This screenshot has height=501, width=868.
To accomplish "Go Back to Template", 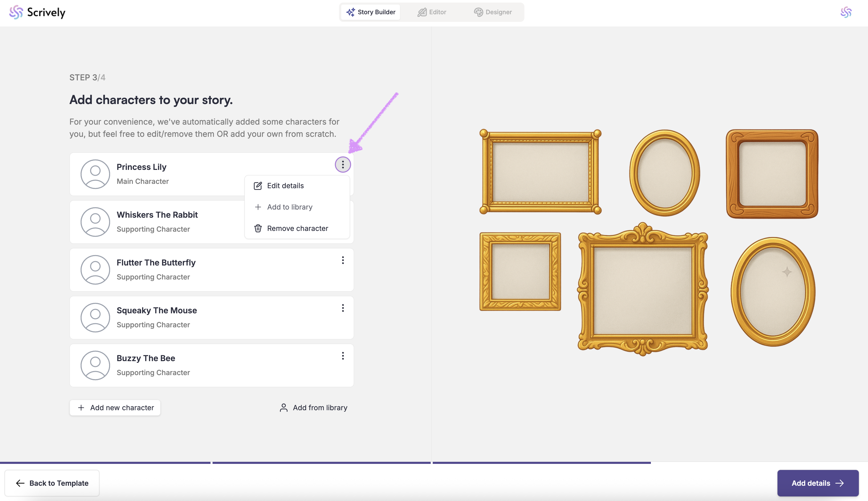I will pos(52,483).
